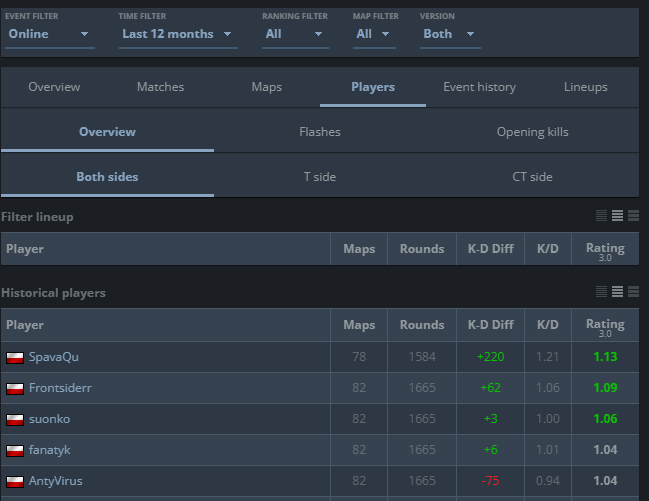The width and height of the screenshot is (649, 501).
Task: Open the Time Filter Last 12 months dropdown
Action: click(178, 34)
